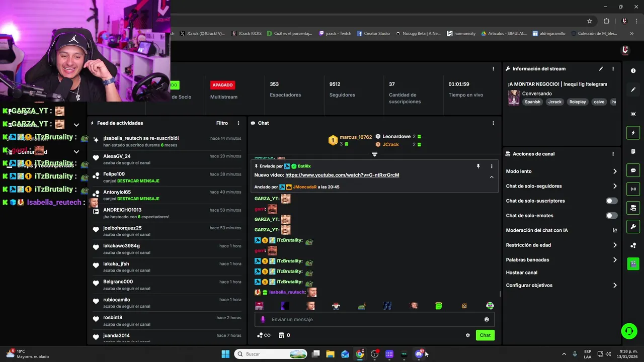Open the Noiz.gg Beta bookmark

(418, 34)
